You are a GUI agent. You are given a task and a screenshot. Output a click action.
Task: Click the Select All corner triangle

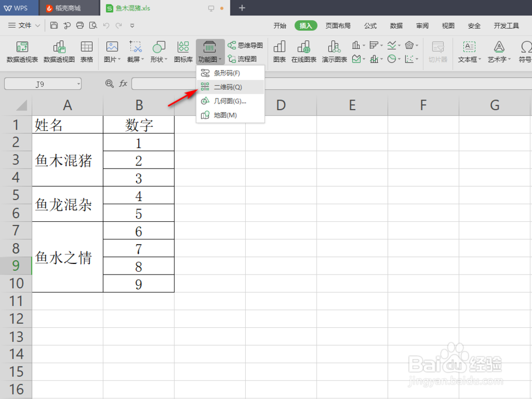coord(21,105)
